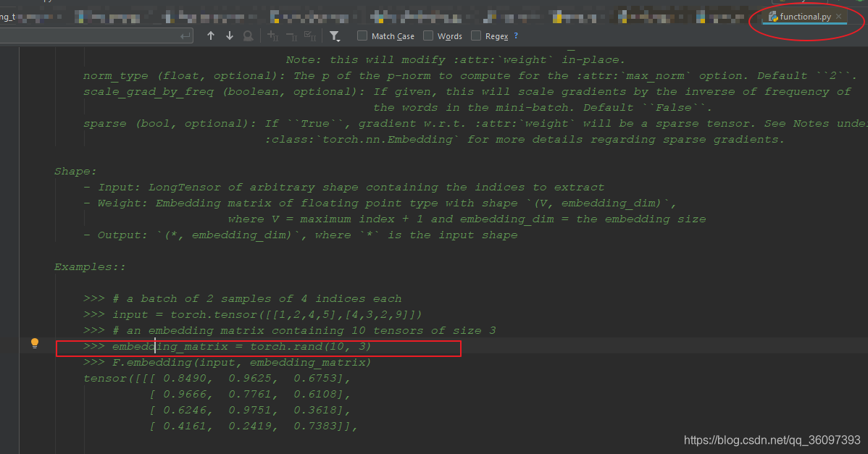Click the '- Weight: Embedding matrix' line
Image resolution: width=868 pixels, height=454 pixels.
point(380,203)
